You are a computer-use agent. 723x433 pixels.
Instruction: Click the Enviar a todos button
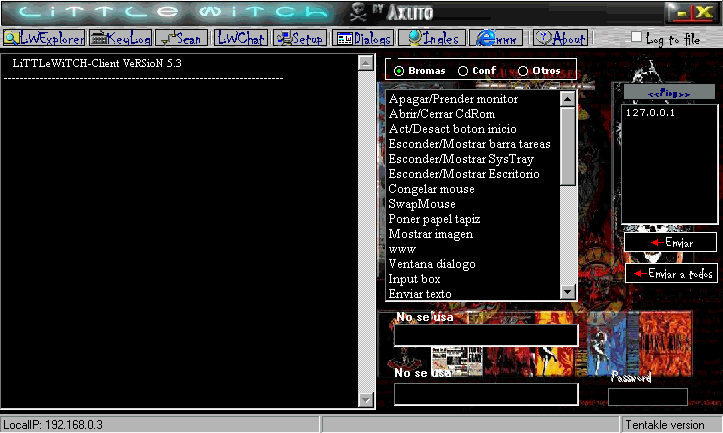(x=672, y=273)
